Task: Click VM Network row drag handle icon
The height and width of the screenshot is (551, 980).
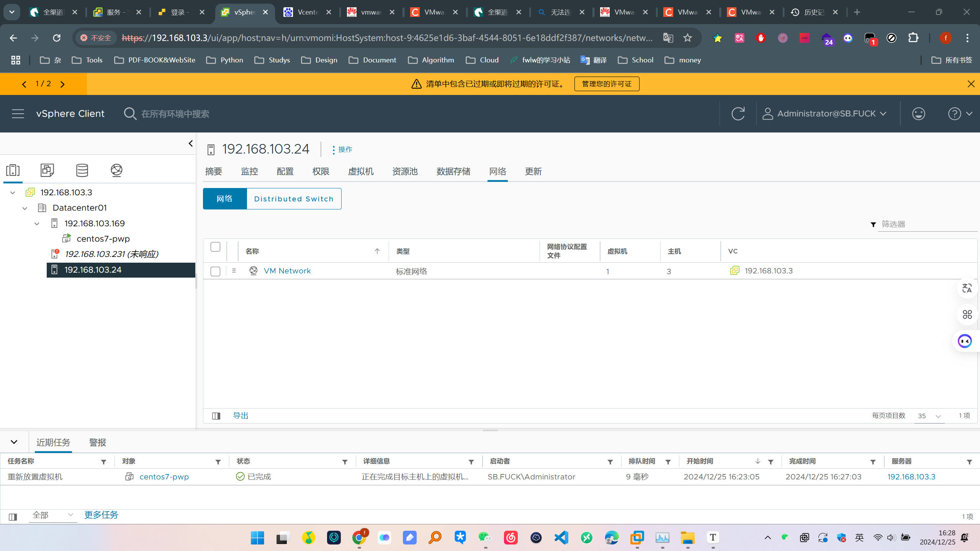Action: [234, 271]
